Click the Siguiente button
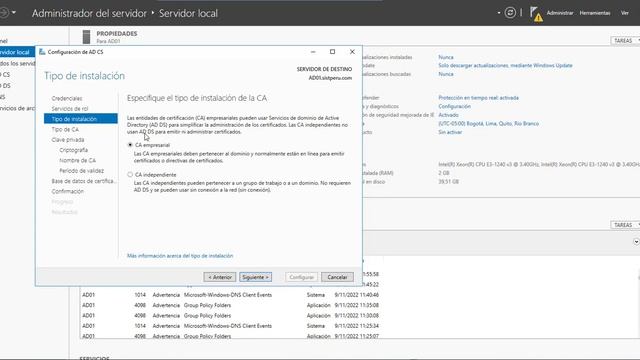This screenshot has width=640, height=360. [x=256, y=277]
